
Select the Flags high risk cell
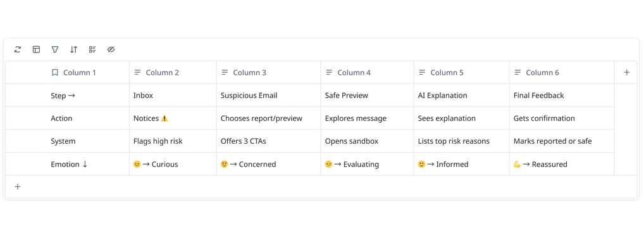[173, 141]
